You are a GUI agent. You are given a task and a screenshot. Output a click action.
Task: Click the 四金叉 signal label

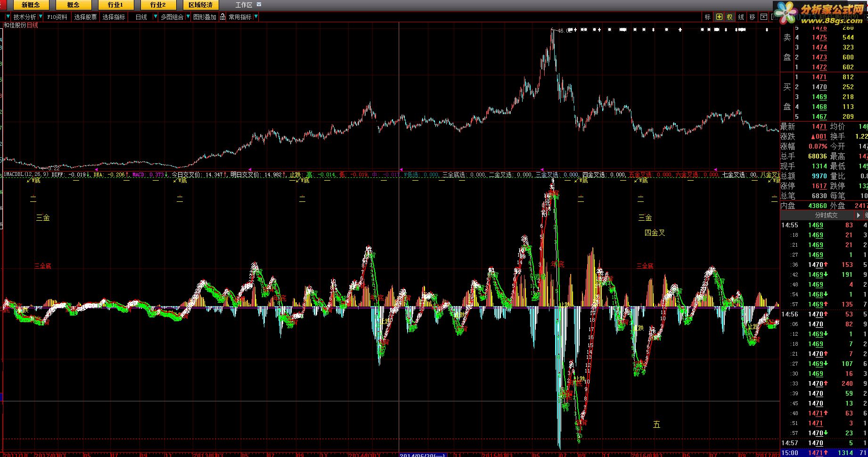pos(655,233)
